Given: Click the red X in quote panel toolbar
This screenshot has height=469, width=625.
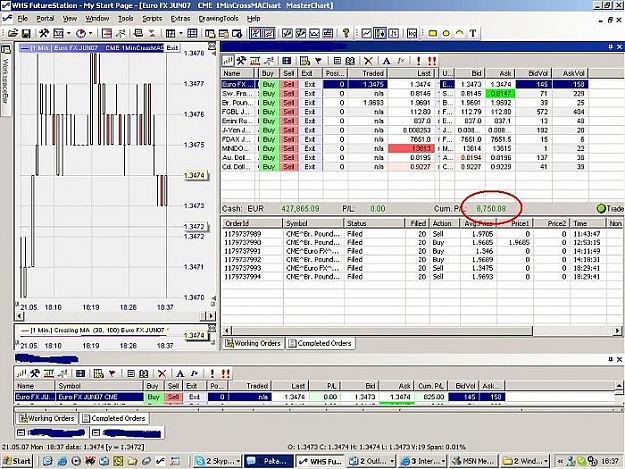Looking at the screenshot, I should pyautogui.click(x=368, y=61).
